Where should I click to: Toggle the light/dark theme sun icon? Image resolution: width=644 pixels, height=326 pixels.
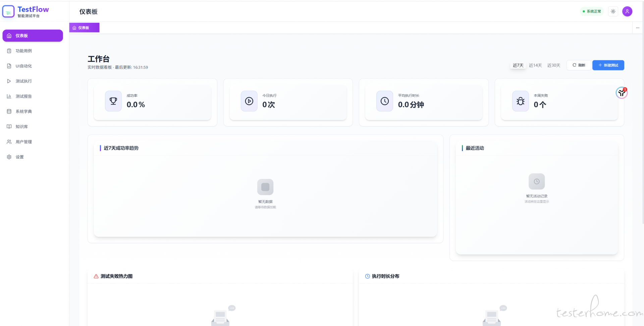click(613, 11)
